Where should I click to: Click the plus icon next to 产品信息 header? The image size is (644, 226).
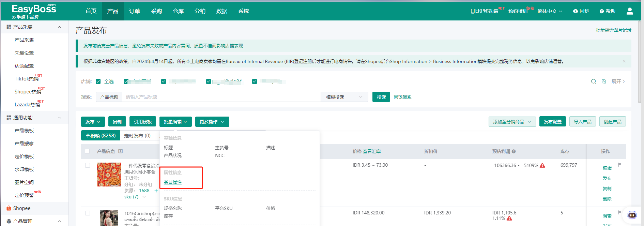click(x=121, y=151)
